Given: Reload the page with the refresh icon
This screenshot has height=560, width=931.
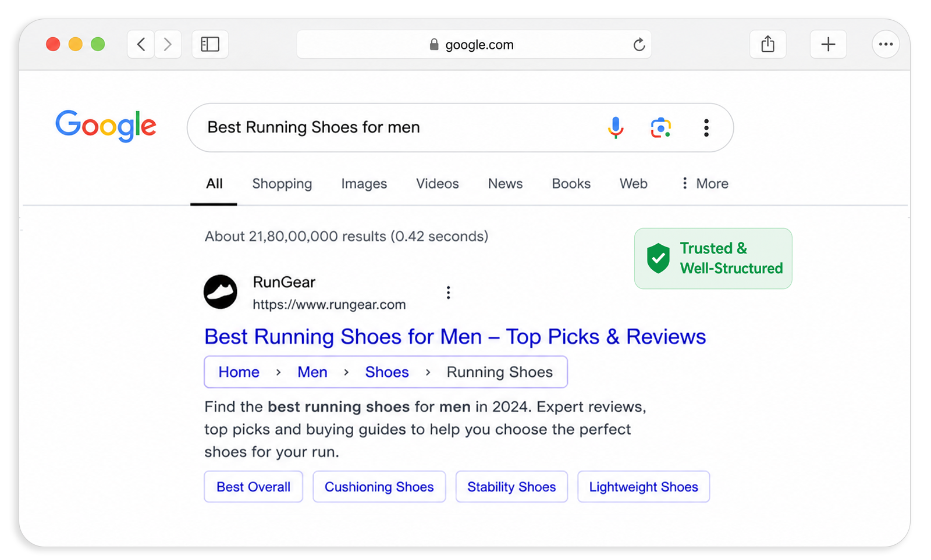Looking at the screenshot, I should [x=639, y=45].
